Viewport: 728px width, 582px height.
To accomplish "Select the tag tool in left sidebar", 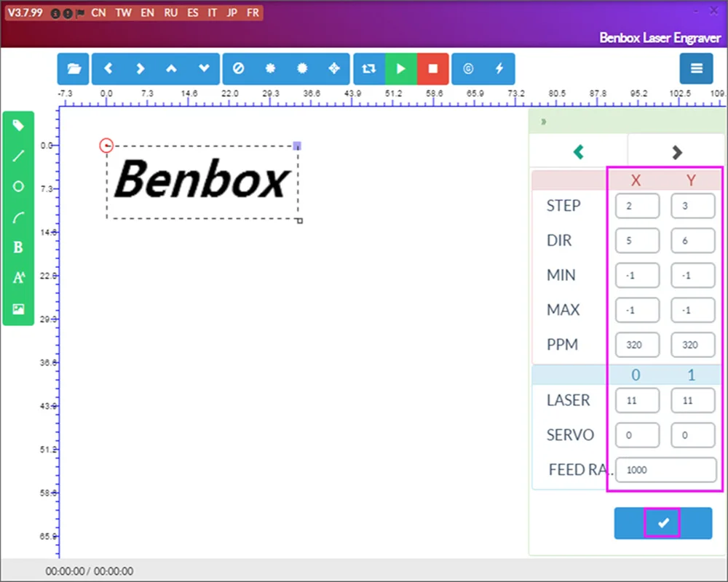I will [18, 125].
